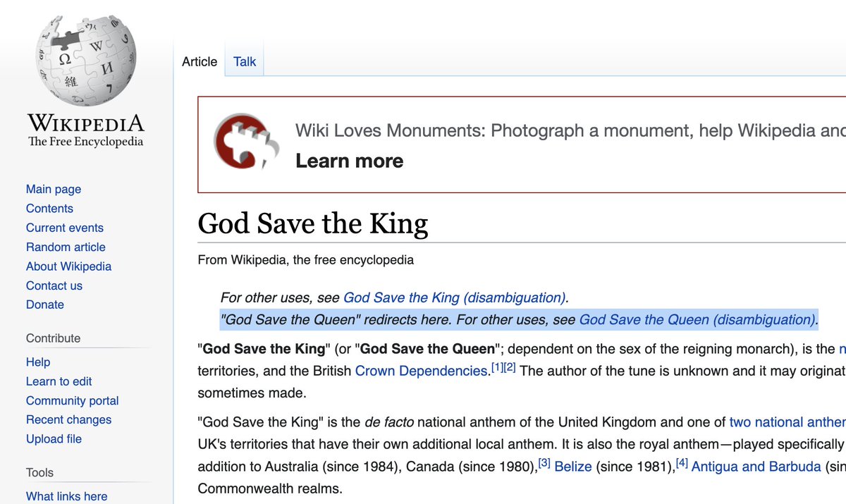Click 'From Wikipedia, the free encyclopedia' tagline
Screen dimensions: 846x504
click(x=306, y=259)
